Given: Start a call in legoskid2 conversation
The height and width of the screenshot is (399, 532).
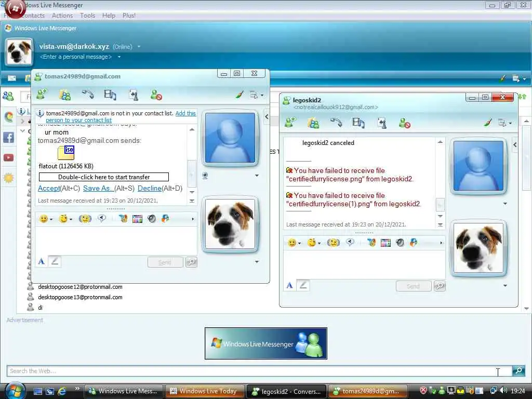Looking at the screenshot, I should coord(336,123).
